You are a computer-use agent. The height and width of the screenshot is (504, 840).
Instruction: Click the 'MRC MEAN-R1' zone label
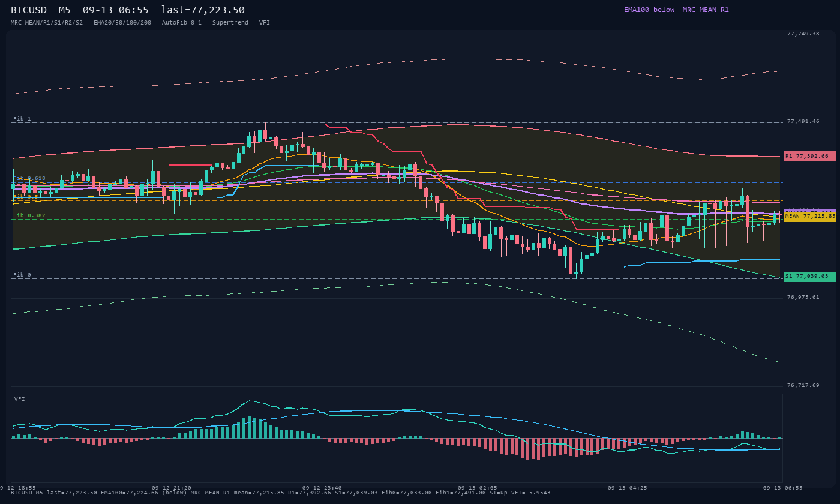[x=706, y=10]
